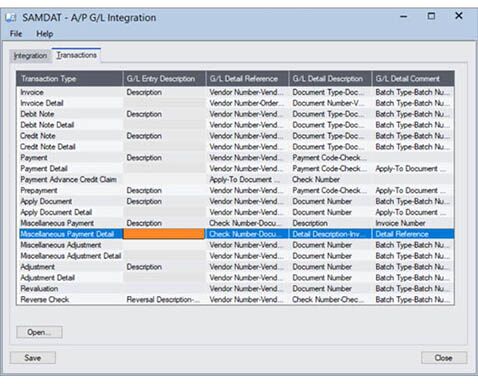The height and width of the screenshot is (384, 478).
Task: Click the Save button
Action: [33, 358]
